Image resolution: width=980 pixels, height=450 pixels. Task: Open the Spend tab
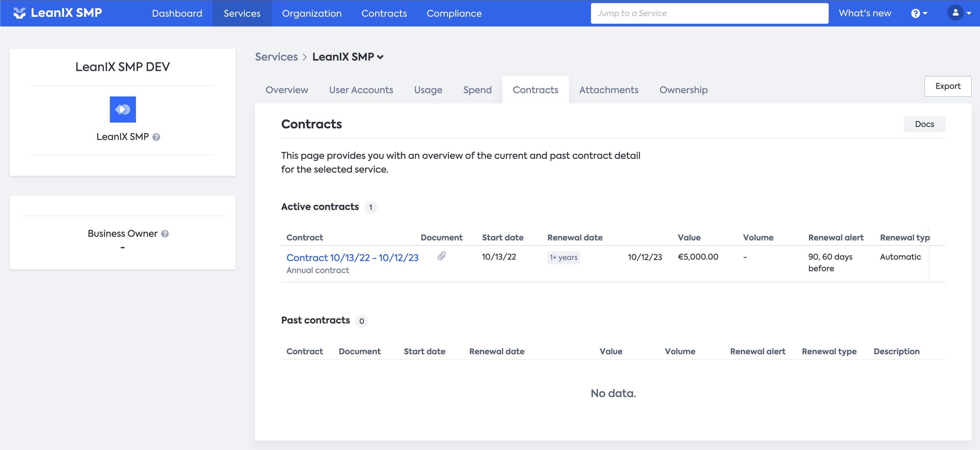tap(477, 90)
